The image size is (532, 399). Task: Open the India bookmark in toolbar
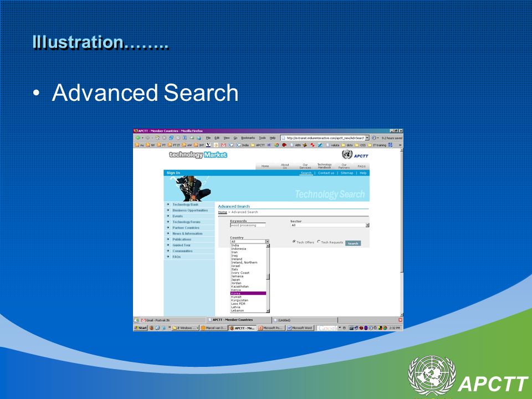243,145
